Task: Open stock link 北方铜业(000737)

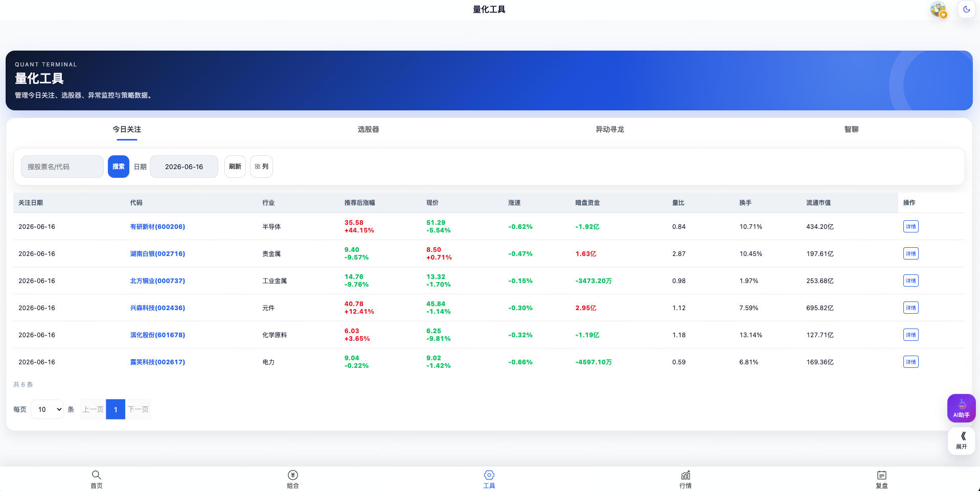Action: pos(157,281)
